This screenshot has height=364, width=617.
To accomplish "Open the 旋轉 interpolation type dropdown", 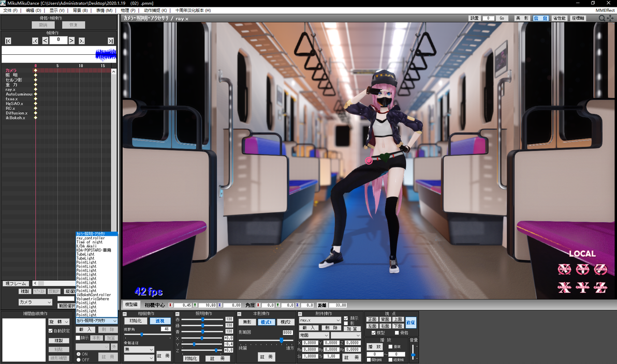I will (59, 322).
